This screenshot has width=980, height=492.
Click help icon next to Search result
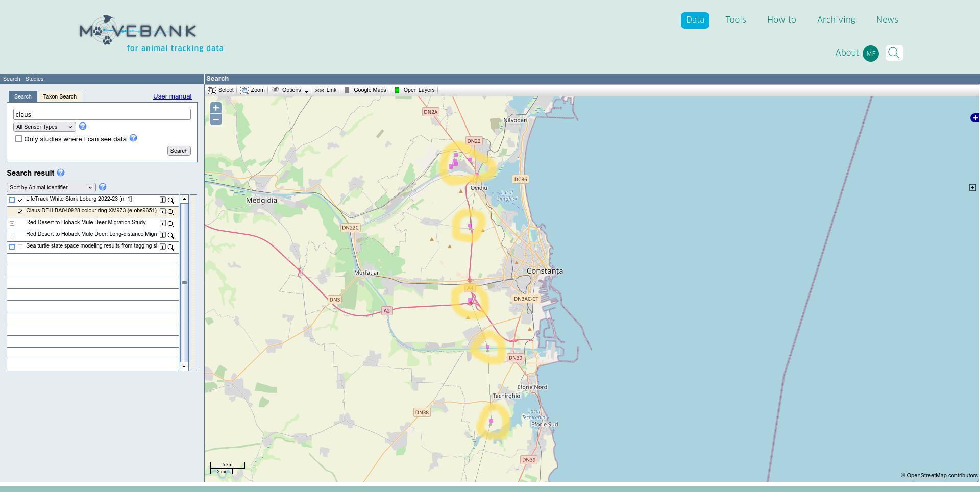tap(61, 173)
